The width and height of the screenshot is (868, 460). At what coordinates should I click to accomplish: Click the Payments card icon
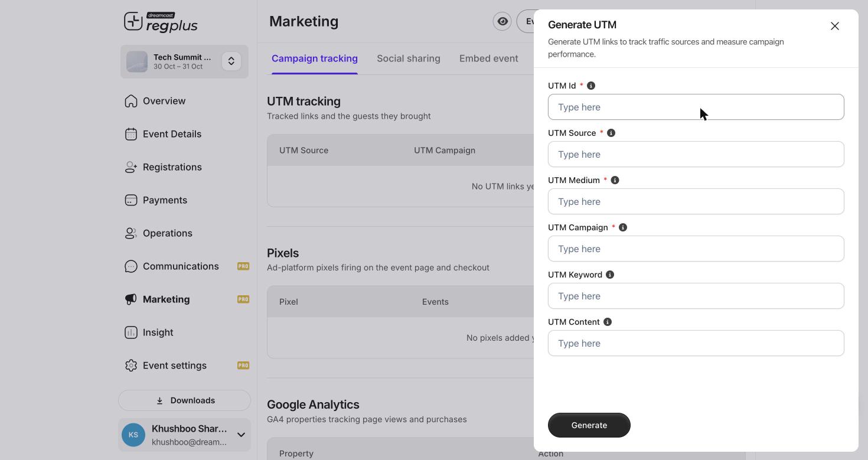coord(131,200)
